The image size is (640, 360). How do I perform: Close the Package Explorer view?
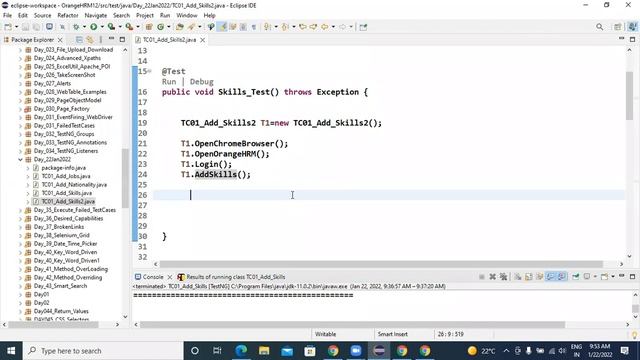[x=60, y=40]
